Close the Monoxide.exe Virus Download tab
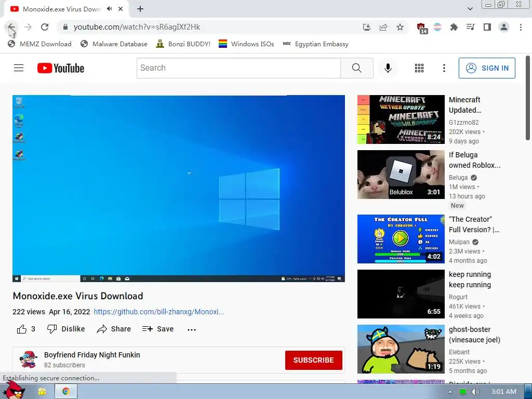 point(121,9)
